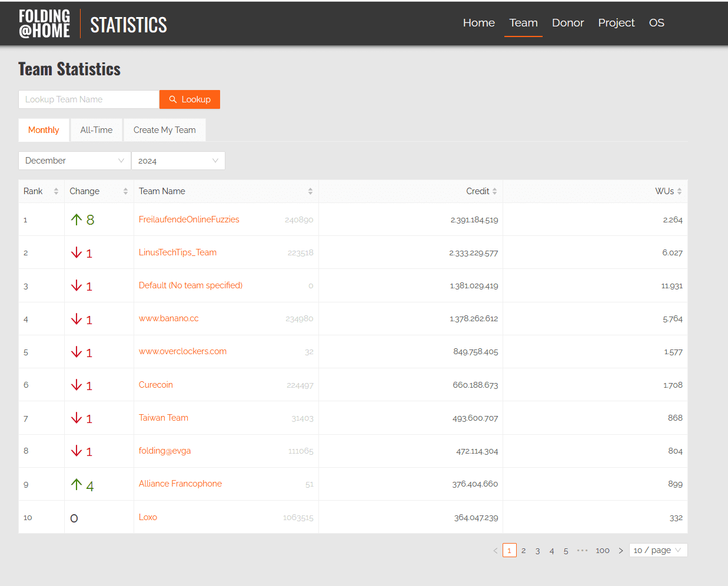Open the Project navigation item
Image resolution: width=728 pixels, height=586 pixels.
(616, 23)
